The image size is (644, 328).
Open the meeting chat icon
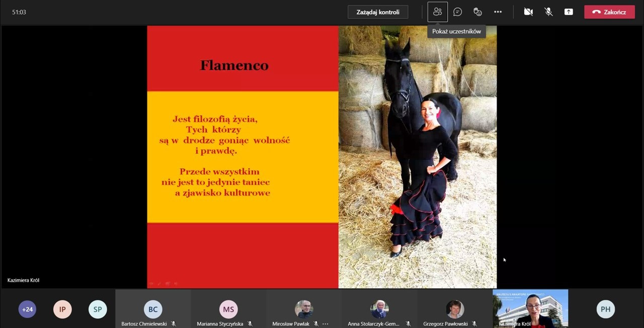pos(457,12)
